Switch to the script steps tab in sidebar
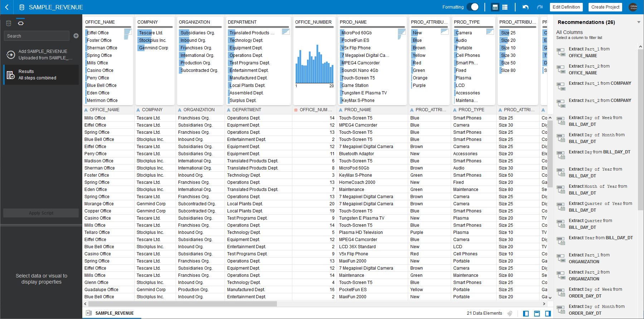 coord(21,23)
